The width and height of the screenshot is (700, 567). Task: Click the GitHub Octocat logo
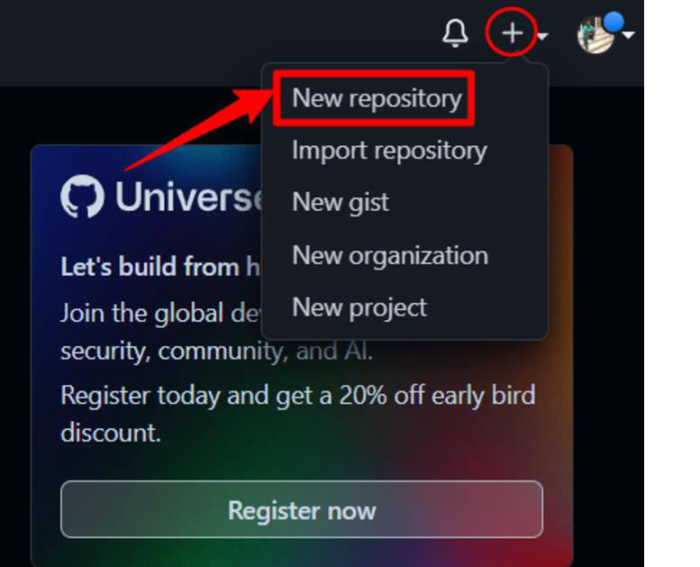click(x=83, y=196)
